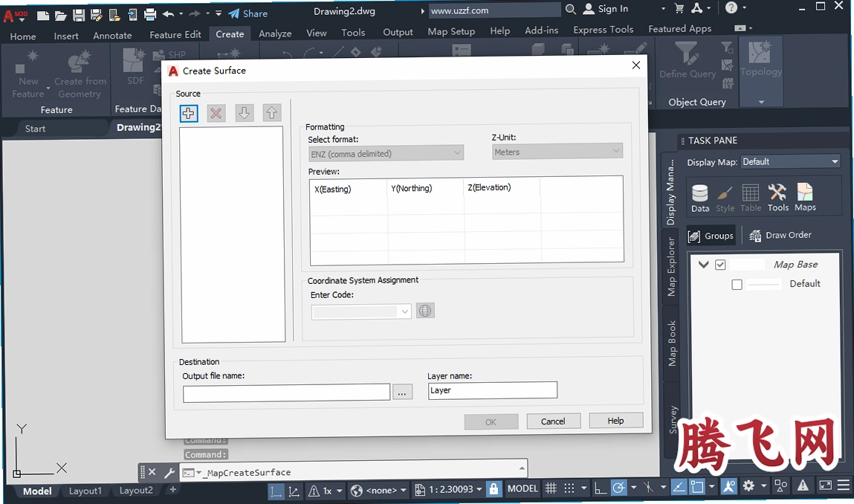Click the Draw Order button in Task Pane
The height and width of the screenshot is (504, 854).
click(780, 236)
